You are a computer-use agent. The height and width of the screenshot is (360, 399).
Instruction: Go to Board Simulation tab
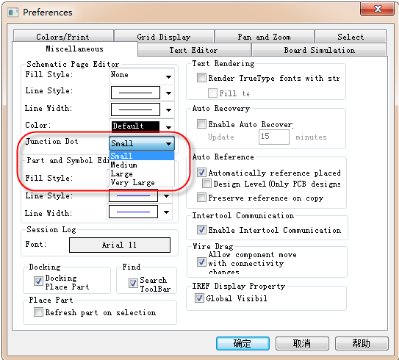[x=319, y=50]
